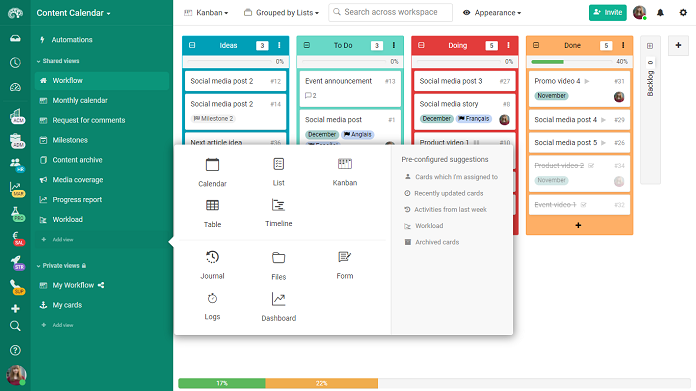Expand the Backlog list plus box
This screenshot has height=391, width=696.
click(x=650, y=46)
